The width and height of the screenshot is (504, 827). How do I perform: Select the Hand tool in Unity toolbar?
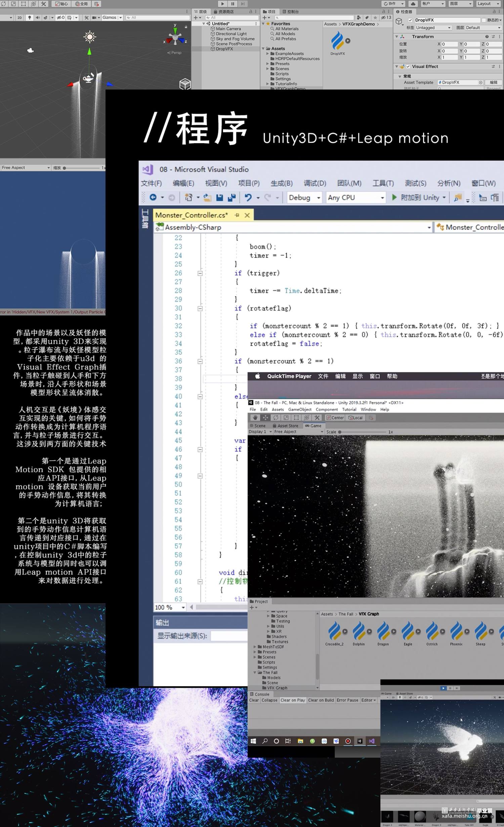[x=255, y=418]
